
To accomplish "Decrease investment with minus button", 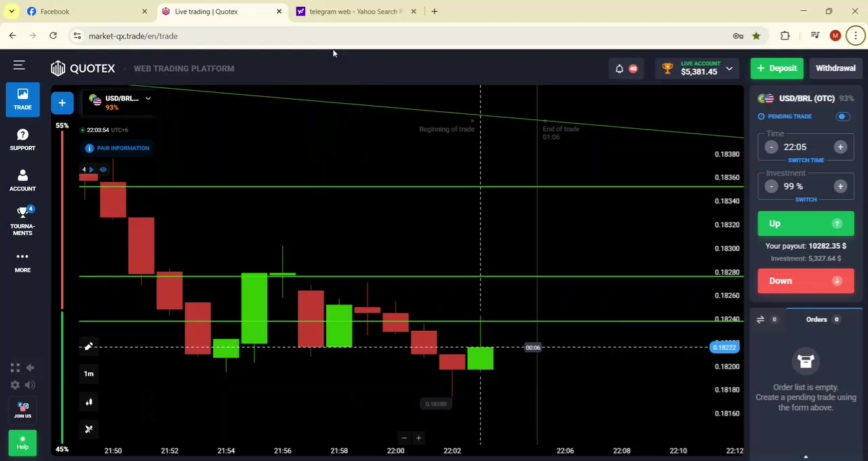I will [x=771, y=186].
